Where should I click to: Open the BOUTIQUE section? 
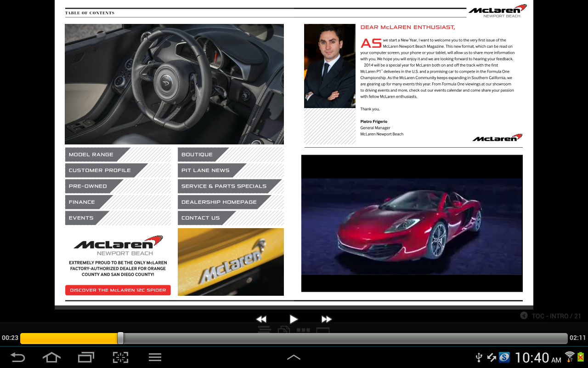pyautogui.click(x=204, y=155)
